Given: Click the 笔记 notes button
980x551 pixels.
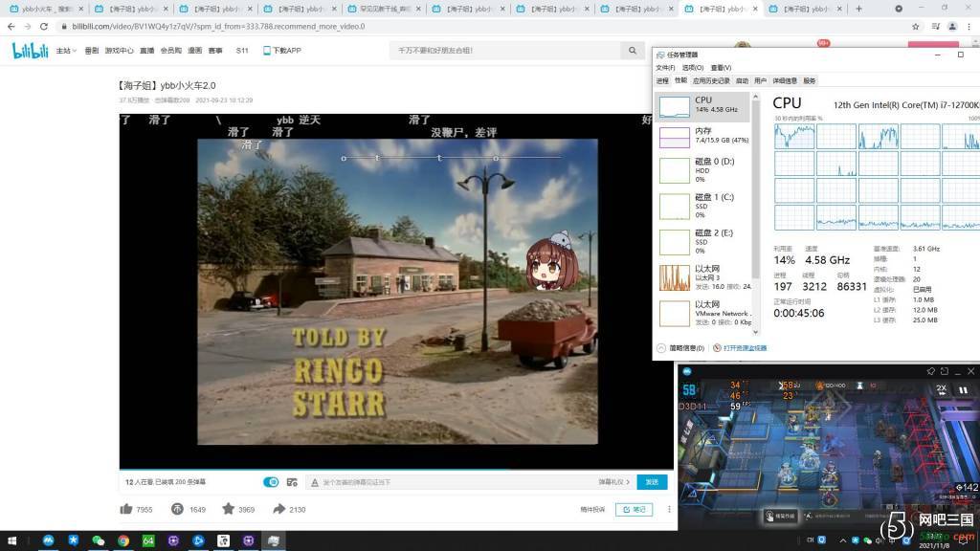Looking at the screenshot, I should click(634, 509).
